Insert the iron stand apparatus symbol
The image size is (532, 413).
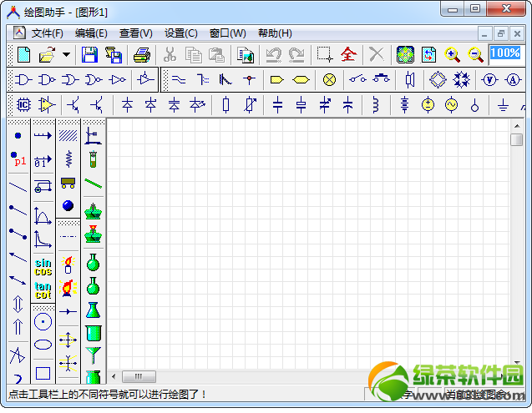pyautogui.click(x=93, y=136)
